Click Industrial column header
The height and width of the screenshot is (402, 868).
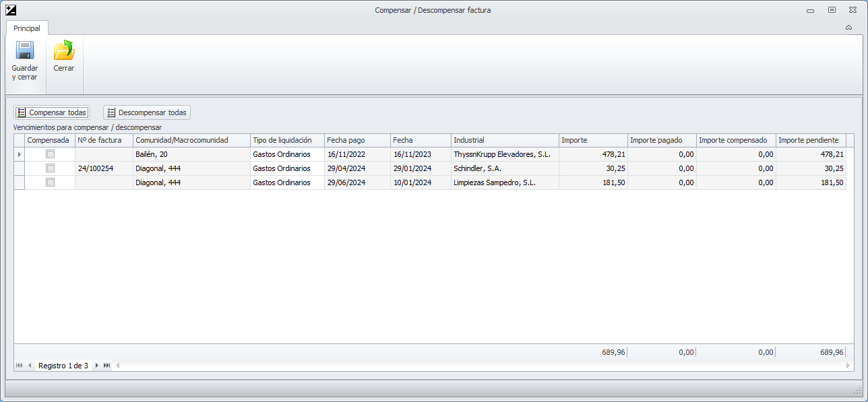pyautogui.click(x=505, y=140)
